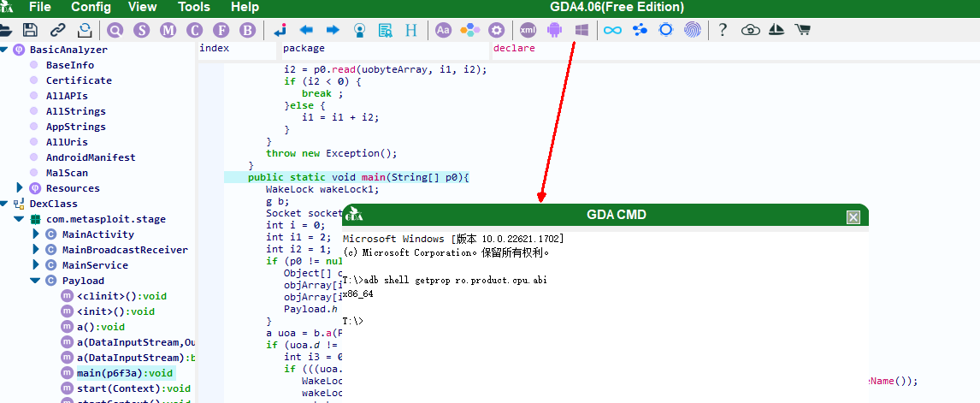This screenshot has width=980, height=403.
Task: Close the GDA CMD window
Action: click(x=853, y=216)
